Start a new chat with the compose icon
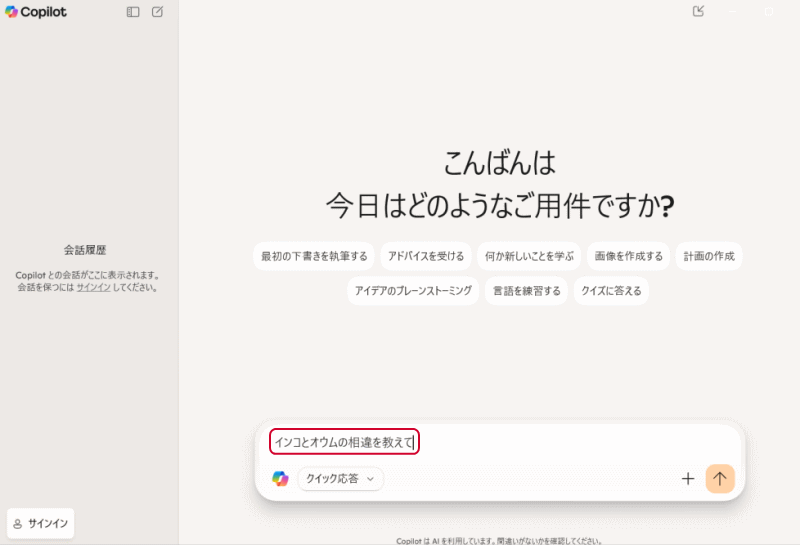The image size is (800, 545). [158, 12]
